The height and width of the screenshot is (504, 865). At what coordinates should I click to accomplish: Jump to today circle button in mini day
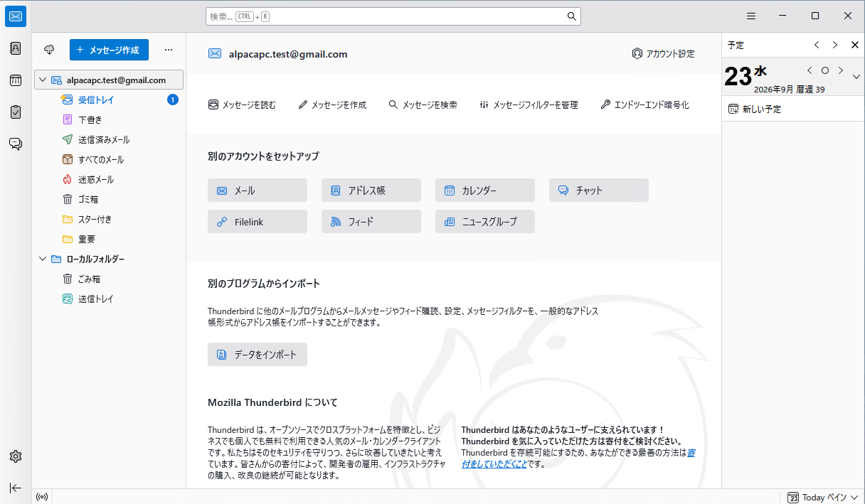click(x=825, y=70)
